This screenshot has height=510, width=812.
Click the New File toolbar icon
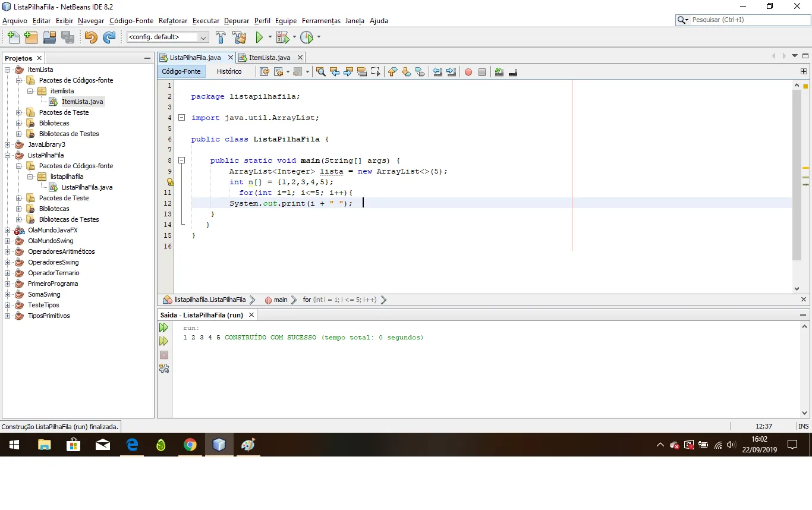(13, 37)
